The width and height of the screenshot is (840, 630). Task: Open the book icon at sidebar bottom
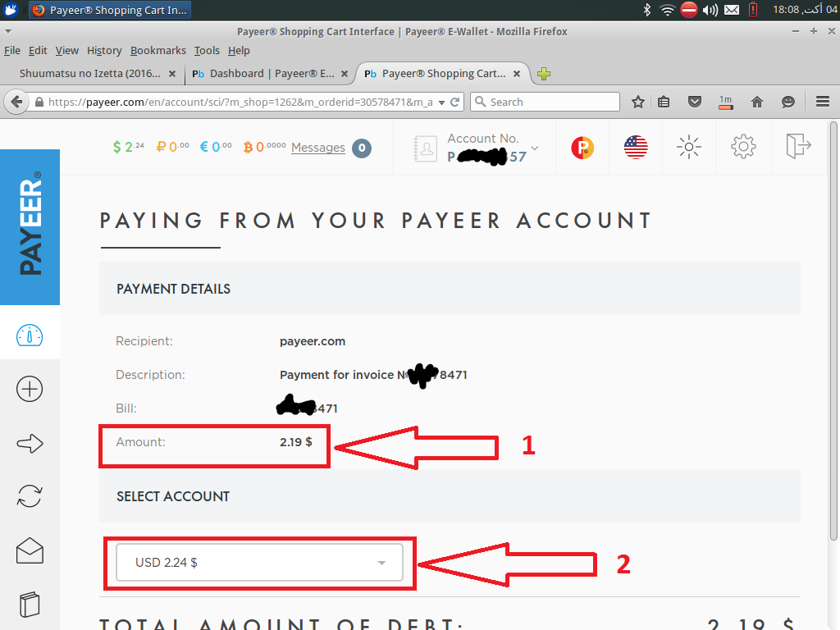tap(30, 605)
